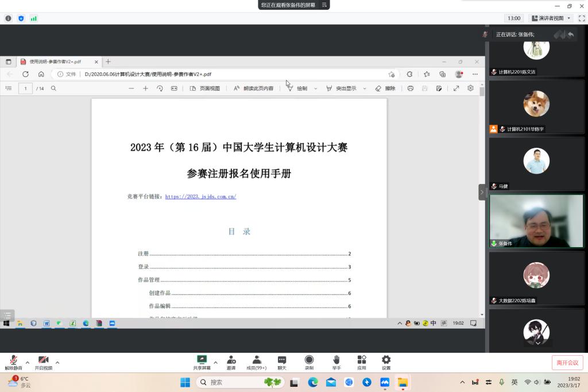Expand the audio options arrow beside 解除静音
The width and height of the screenshot is (588, 392).
(x=27, y=362)
